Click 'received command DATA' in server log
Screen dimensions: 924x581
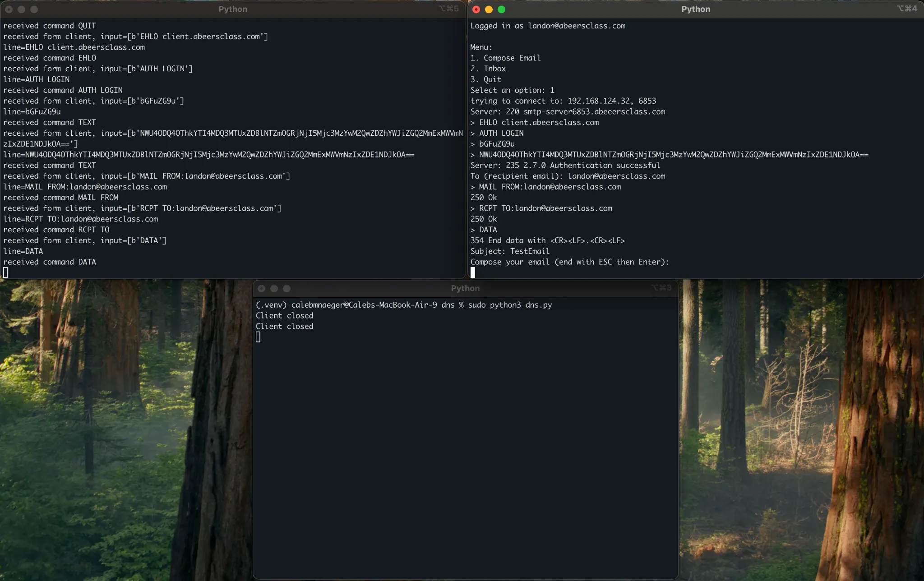[x=50, y=262]
